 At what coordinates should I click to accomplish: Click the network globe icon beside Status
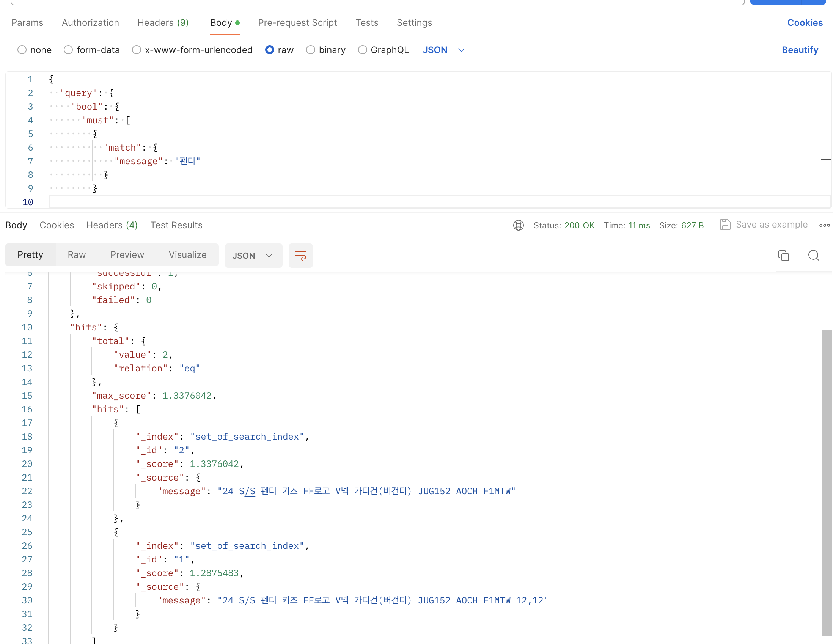[x=518, y=225]
